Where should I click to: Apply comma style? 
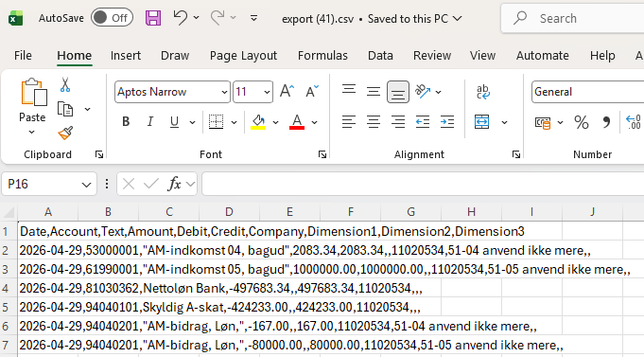[606, 122]
